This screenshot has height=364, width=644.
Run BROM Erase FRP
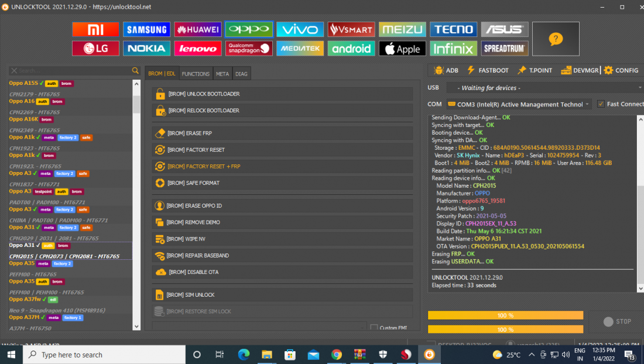pos(282,133)
